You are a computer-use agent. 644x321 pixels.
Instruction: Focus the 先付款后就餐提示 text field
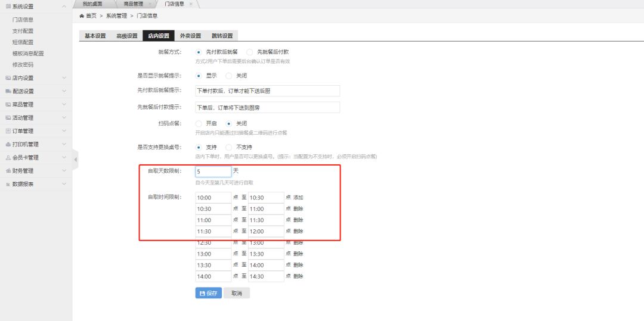point(267,91)
